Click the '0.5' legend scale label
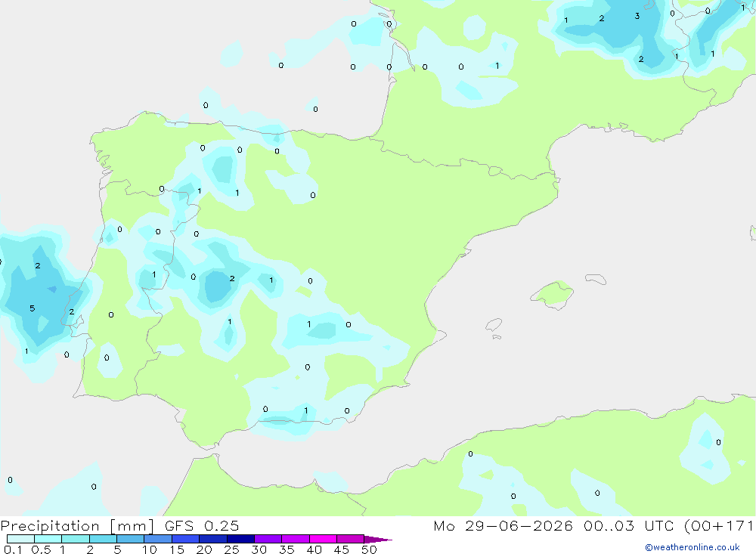756x554 pixels. point(41,549)
